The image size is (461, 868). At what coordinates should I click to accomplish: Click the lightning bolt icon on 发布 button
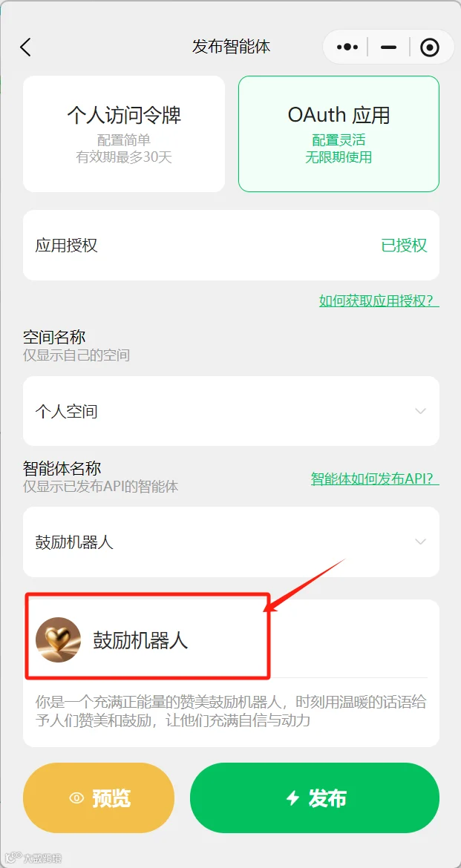click(292, 798)
